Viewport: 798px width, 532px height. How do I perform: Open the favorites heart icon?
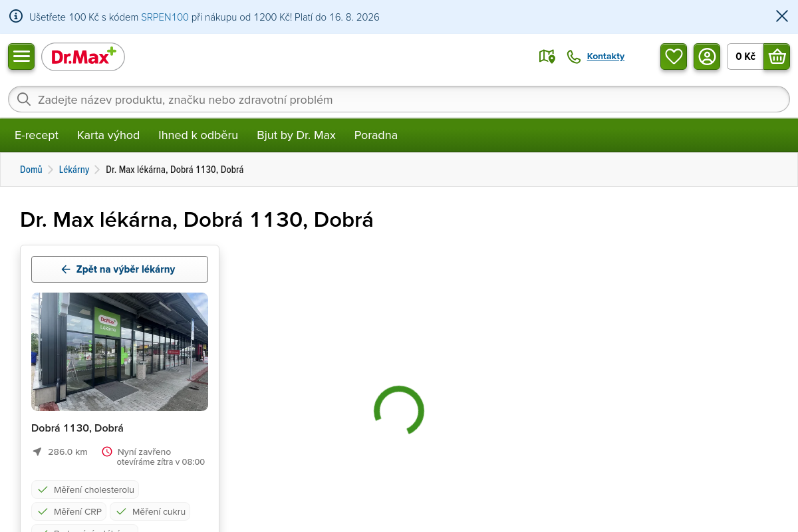674,57
